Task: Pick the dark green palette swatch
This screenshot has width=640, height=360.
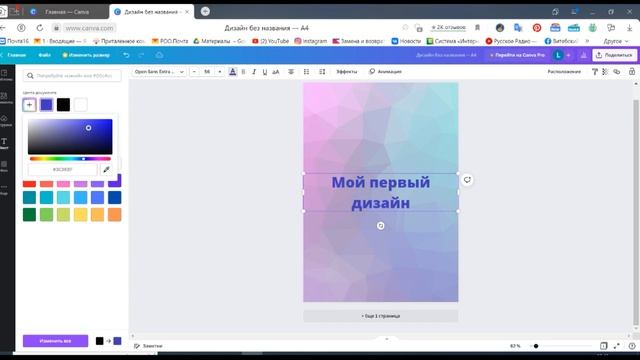Action: point(29,215)
